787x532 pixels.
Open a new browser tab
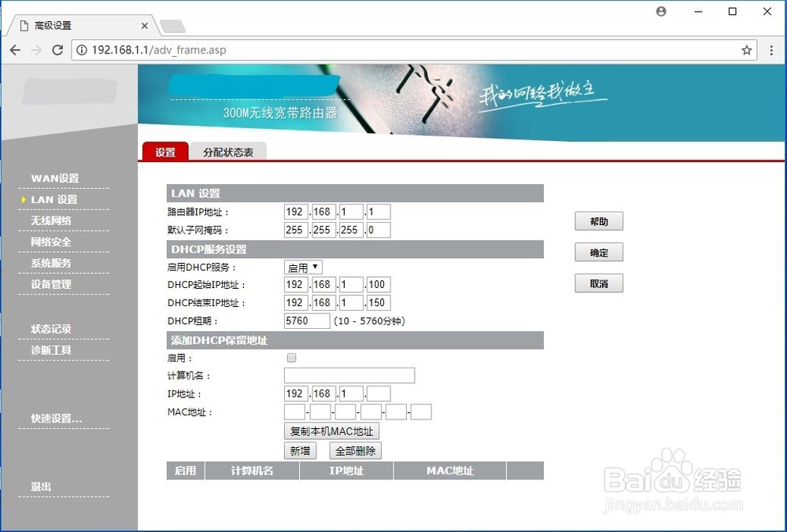(172, 26)
